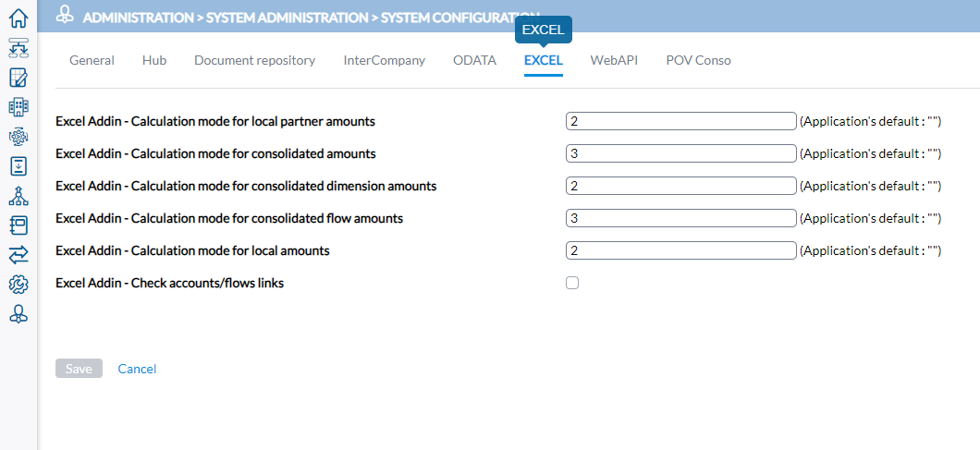The height and width of the screenshot is (450, 980).
Task: Open the gear-with-arrows processing icon
Action: (x=18, y=136)
